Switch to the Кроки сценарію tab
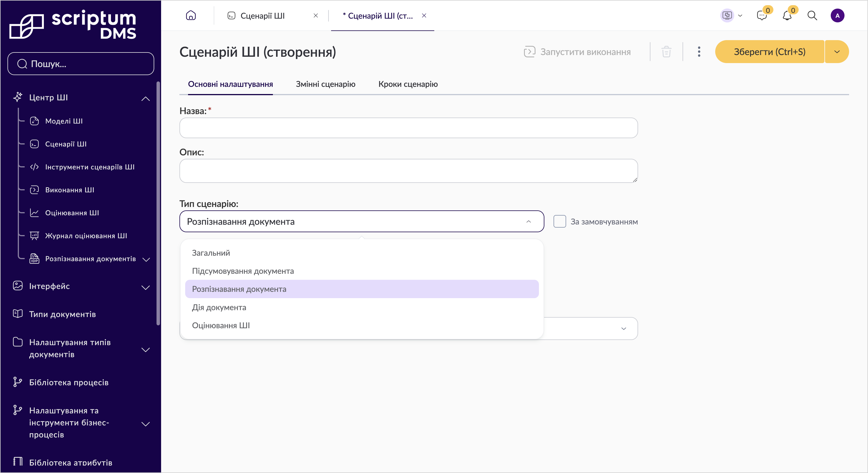 (408, 84)
